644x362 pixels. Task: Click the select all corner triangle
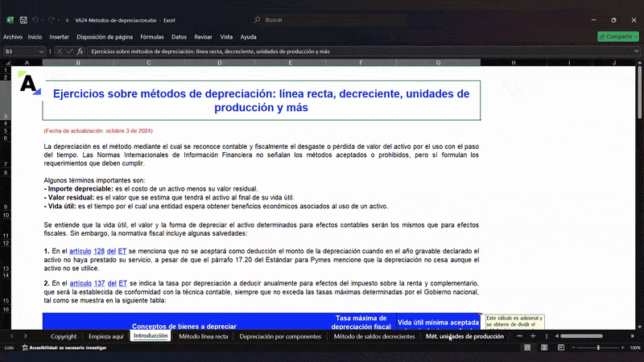point(6,62)
